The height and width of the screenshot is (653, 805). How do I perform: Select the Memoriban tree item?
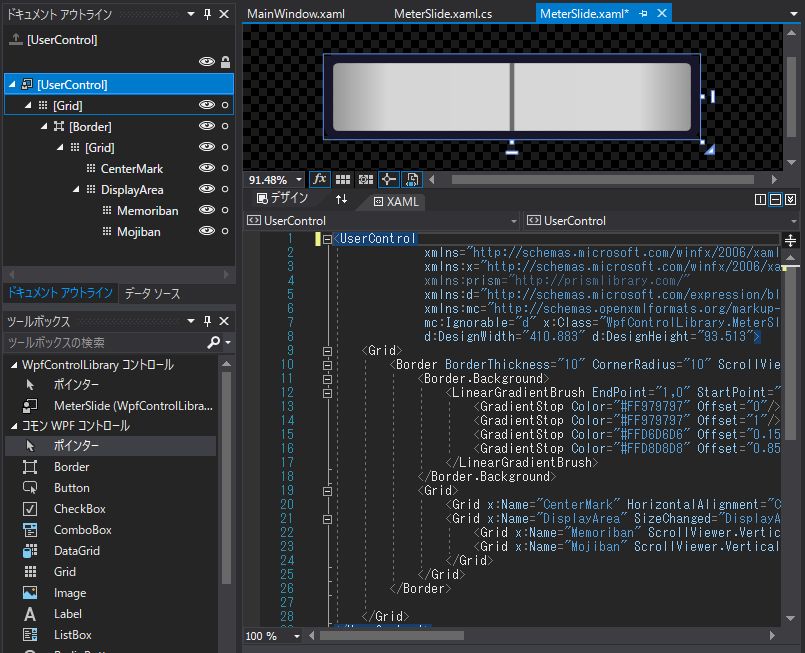(147, 210)
